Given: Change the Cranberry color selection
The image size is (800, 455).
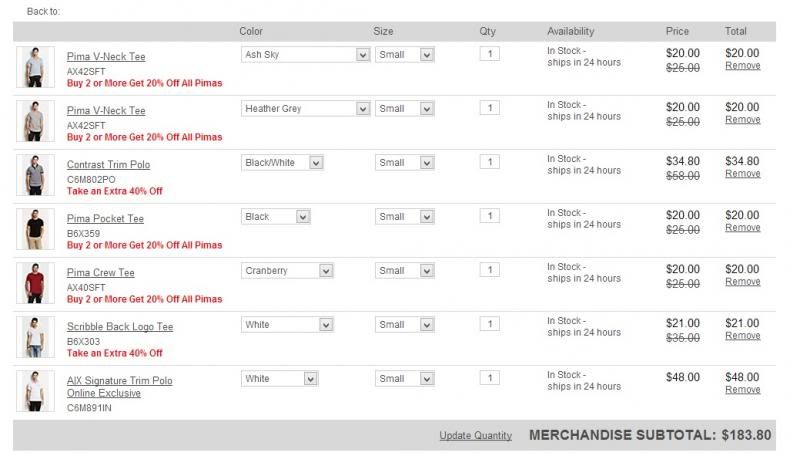Looking at the screenshot, I should tap(287, 271).
